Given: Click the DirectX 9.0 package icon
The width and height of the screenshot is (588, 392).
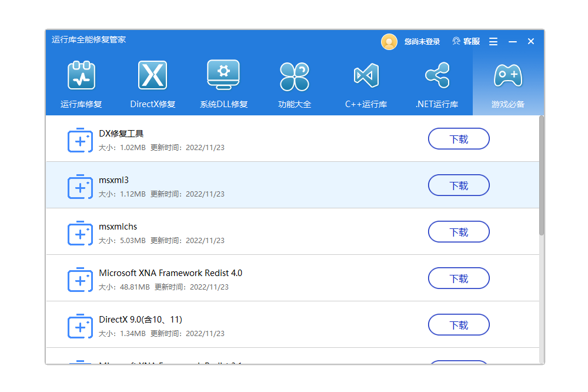Looking at the screenshot, I should point(80,325).
